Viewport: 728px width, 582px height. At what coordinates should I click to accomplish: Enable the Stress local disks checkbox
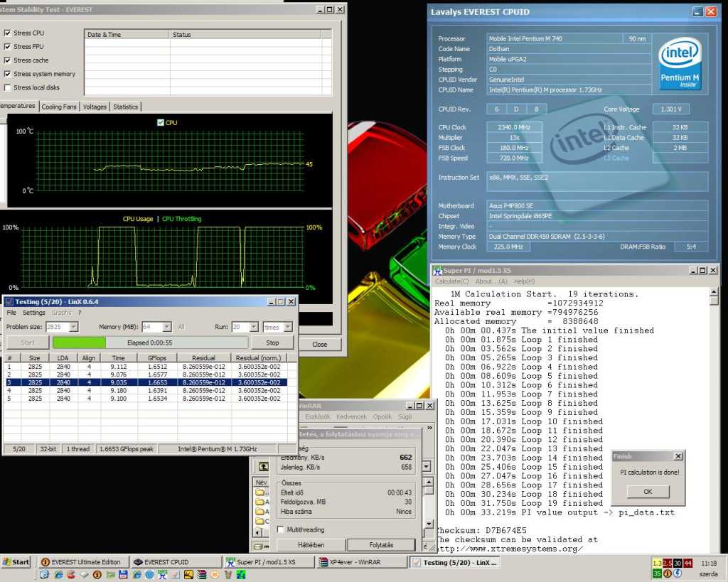click(x=8, y=87)
